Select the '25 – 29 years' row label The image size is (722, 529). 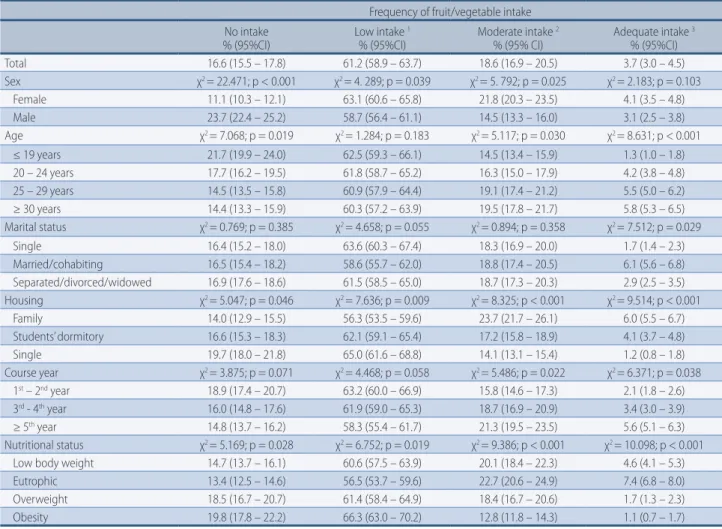[43, 191]
